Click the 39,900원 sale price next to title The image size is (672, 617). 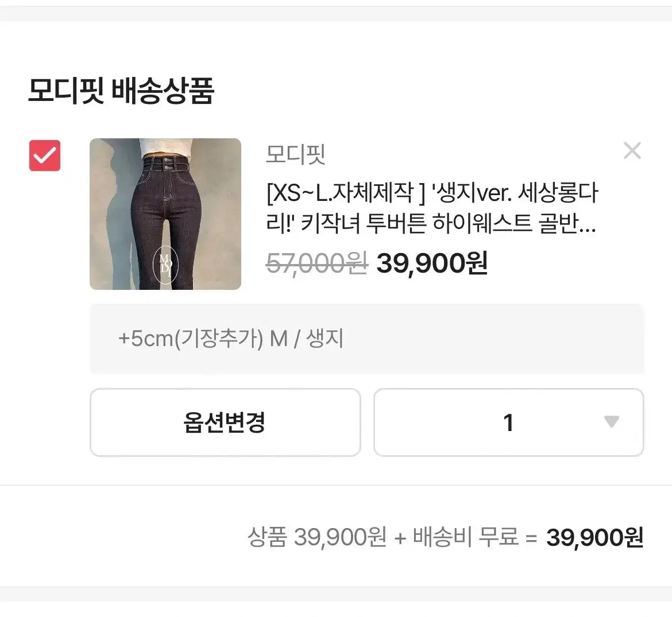coord(432,263)
